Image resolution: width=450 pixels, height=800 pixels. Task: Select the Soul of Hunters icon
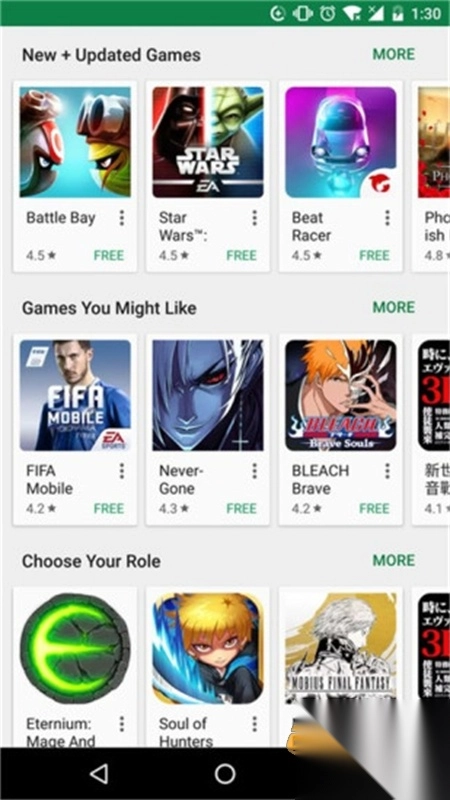click(208, 648)
